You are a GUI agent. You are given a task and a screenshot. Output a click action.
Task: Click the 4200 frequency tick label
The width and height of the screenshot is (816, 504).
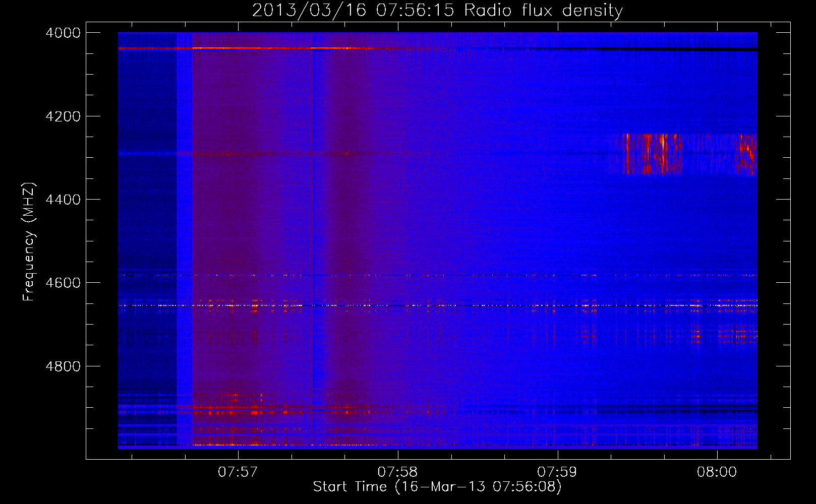(63, 116)
